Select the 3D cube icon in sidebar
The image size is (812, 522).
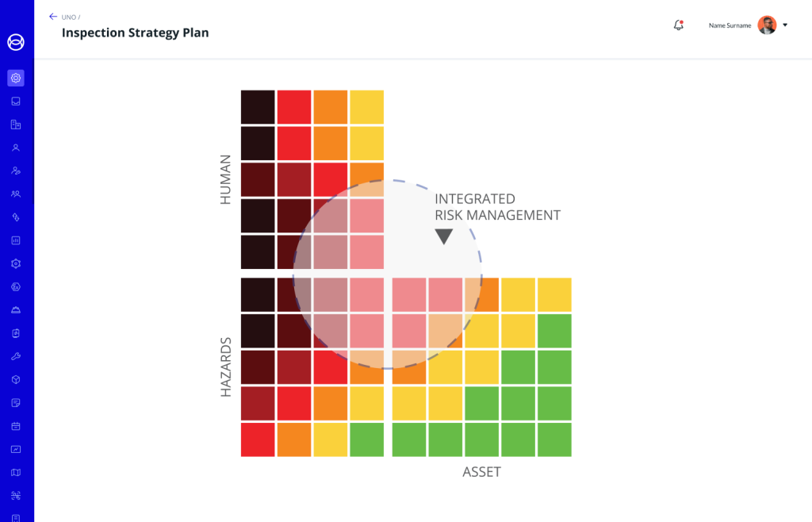click(x=16, y=379)
